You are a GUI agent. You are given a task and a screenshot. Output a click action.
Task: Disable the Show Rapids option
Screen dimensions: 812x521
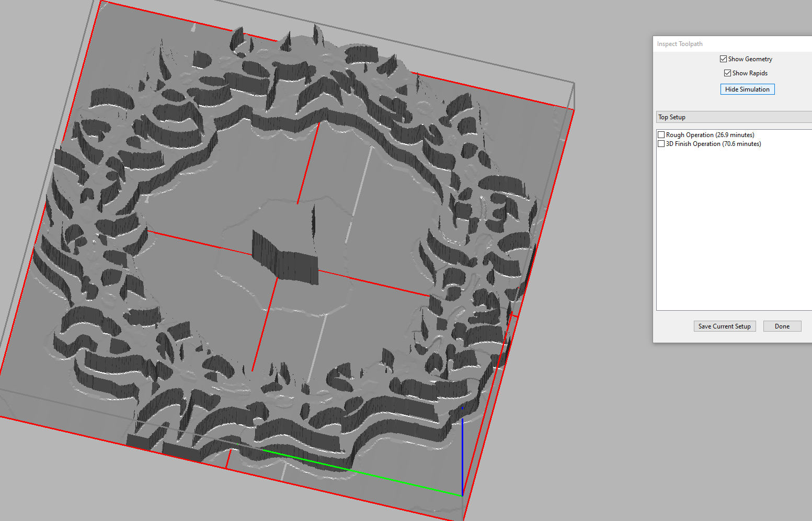(x=727, y=73)
